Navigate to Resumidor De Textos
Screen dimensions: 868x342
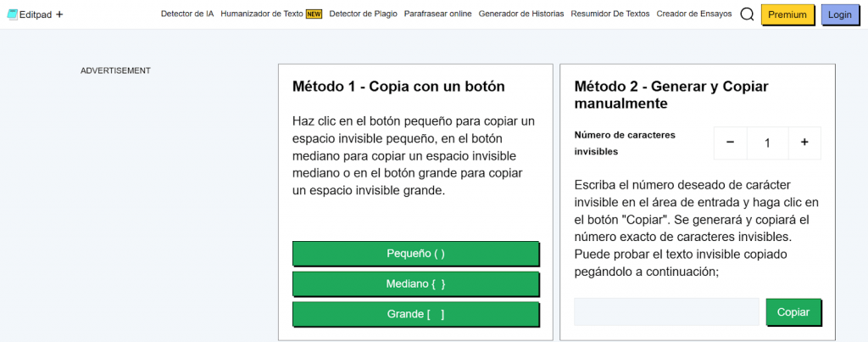pos(610,14)
